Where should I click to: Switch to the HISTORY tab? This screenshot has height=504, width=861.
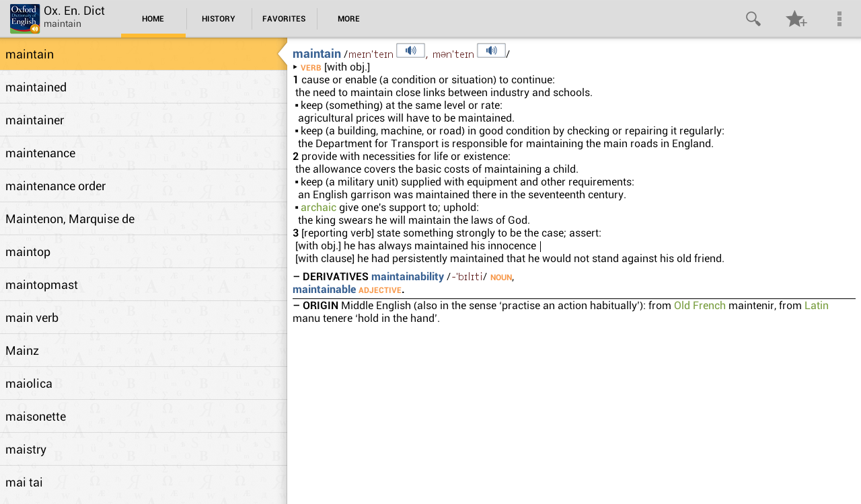coord(218,18)
